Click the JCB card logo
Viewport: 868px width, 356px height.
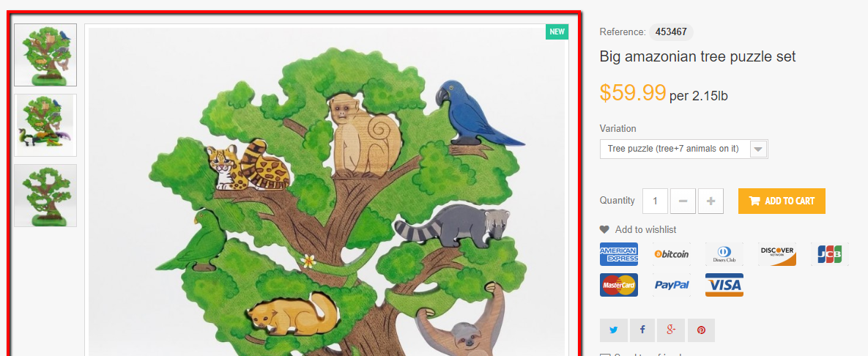tap(830, 254)
